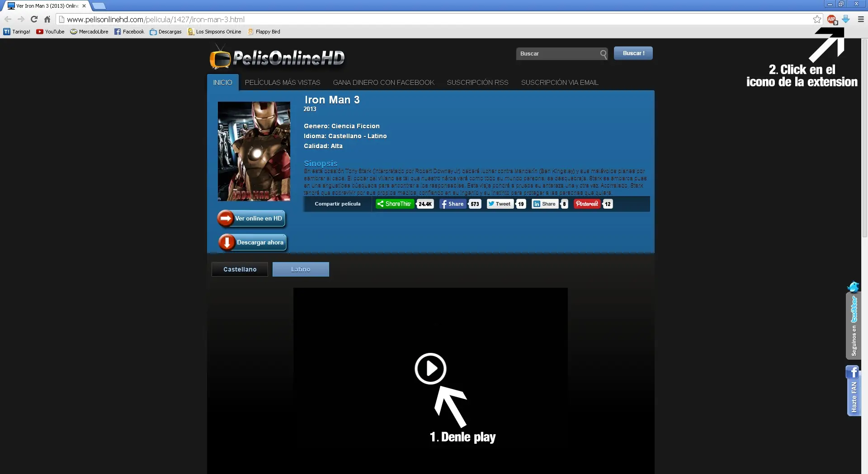This screenshot has width=868, height=474.
Task: Open SUSCRIPCIÓN RSS menu item
Action: pyautogui.click(x=478, y=83)
